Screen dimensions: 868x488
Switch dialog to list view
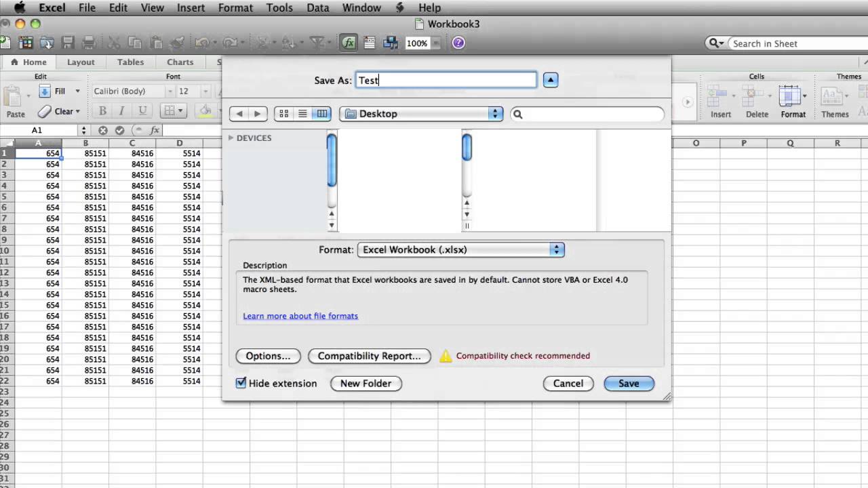click(303, 114)
